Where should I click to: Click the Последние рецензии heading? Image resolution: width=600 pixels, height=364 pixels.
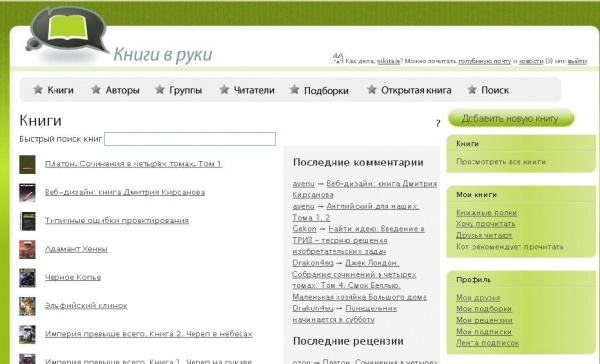[348, 341]
